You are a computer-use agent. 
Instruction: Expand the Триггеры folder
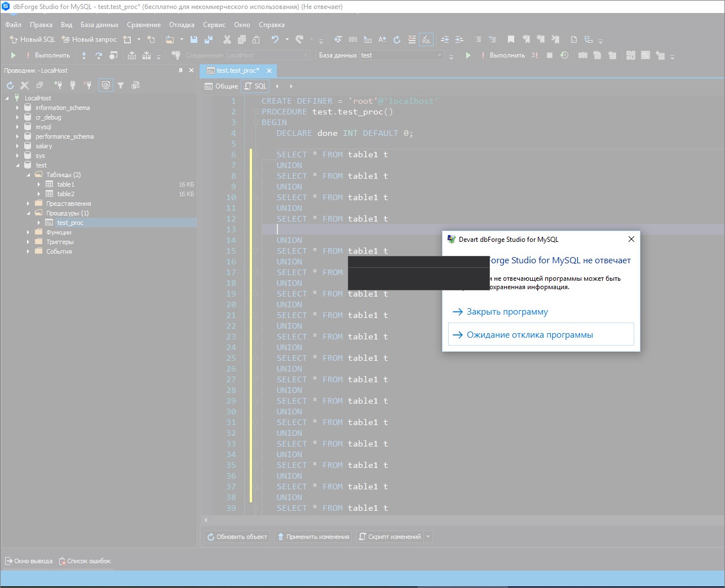point(28,242)
